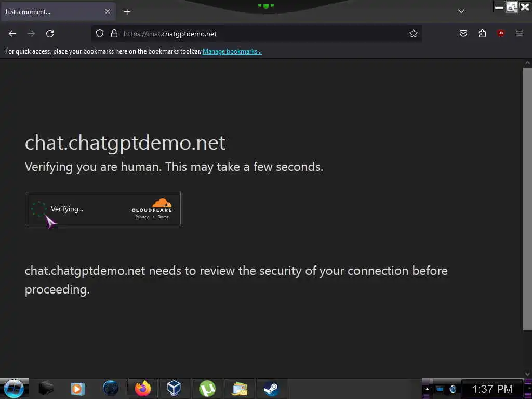This screenshot has width=532, height=399.
Task: Open Cloudflare Privacy link
Action: point(142,217)
